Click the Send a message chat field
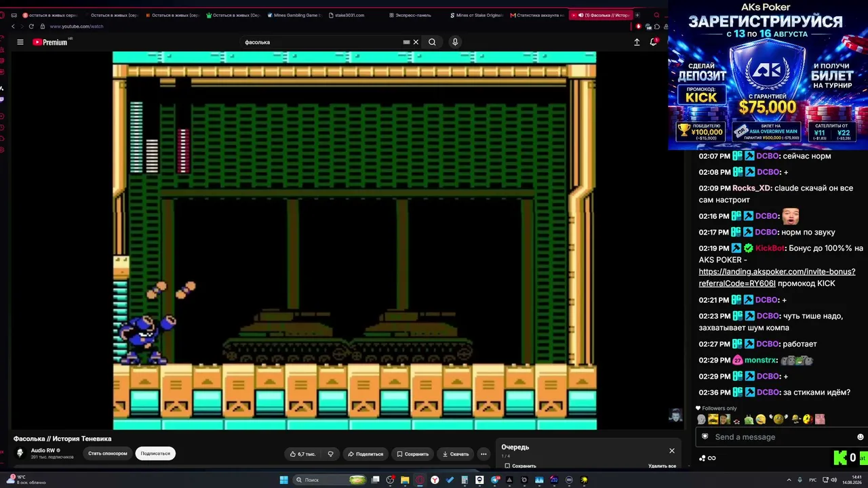The width and height of the screenshot is (868, 488). tap(780, 437)
